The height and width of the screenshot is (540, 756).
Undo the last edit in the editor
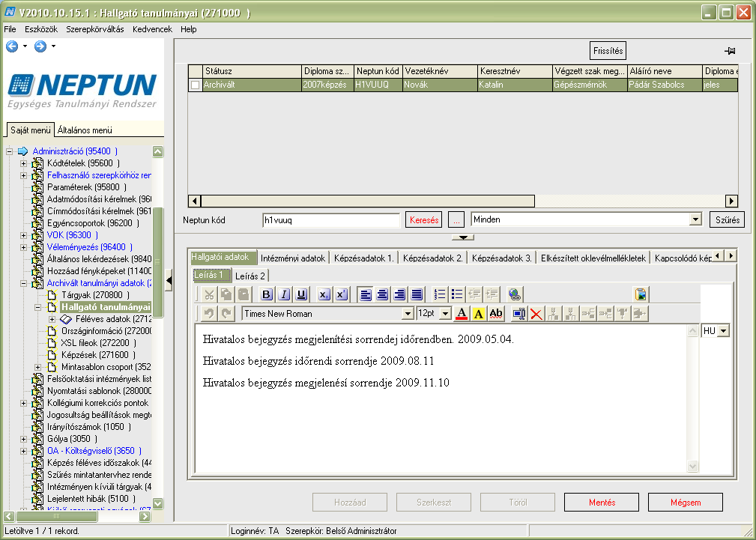[x=209, y=314]
